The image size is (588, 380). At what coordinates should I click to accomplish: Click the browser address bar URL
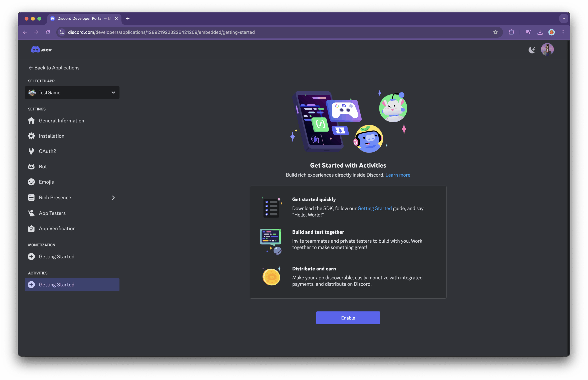click(x=161, y=32)
